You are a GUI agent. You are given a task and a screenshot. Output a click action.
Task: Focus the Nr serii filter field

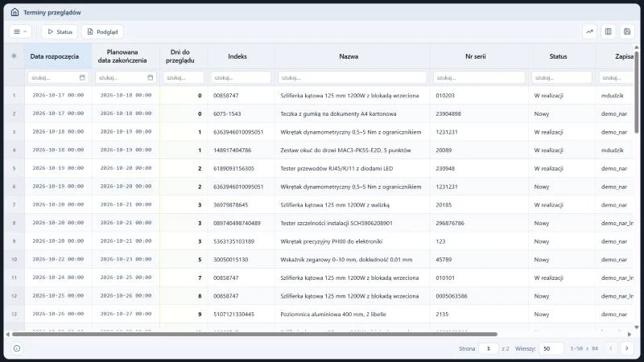[479, 77]
